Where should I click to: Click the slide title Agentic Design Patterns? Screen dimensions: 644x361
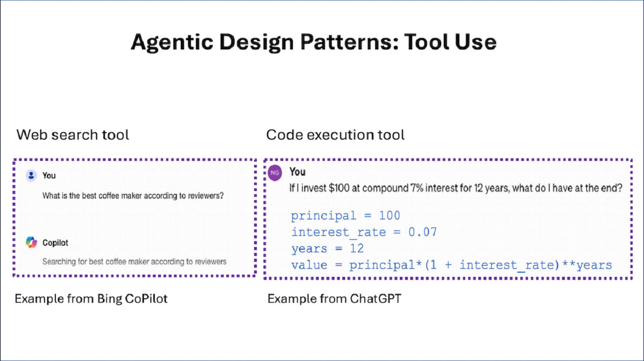coord(313,42)
